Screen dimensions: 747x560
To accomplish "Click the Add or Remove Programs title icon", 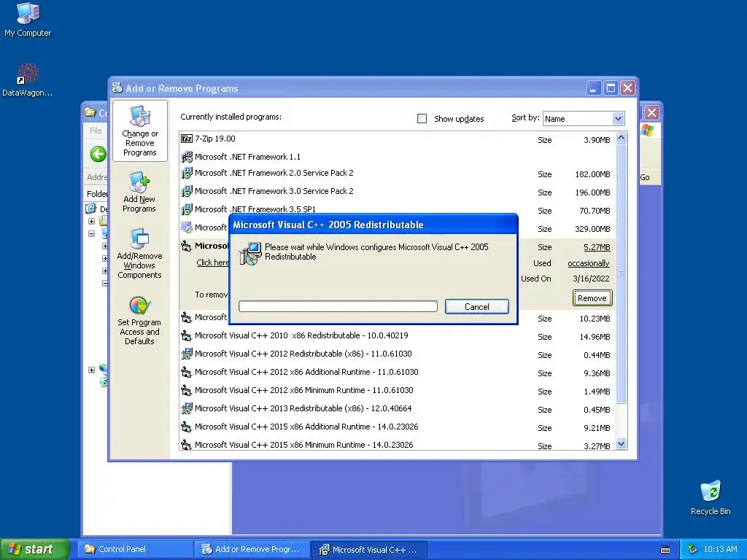I will point(117,88).
